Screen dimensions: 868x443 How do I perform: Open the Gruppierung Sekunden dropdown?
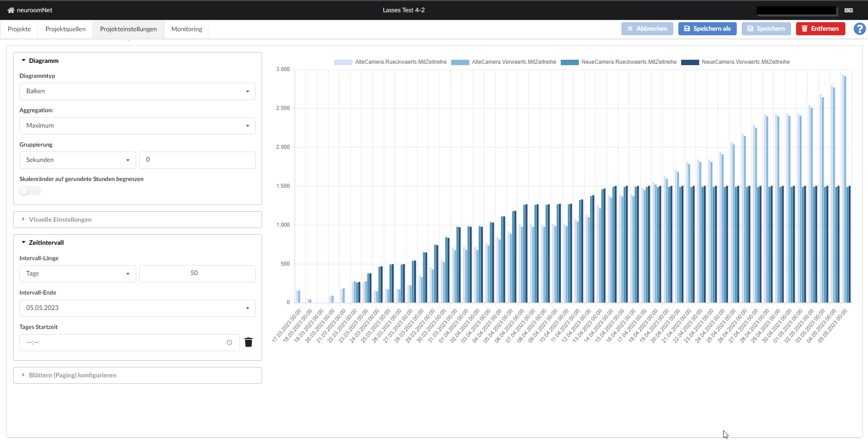[x=78, y=160]
